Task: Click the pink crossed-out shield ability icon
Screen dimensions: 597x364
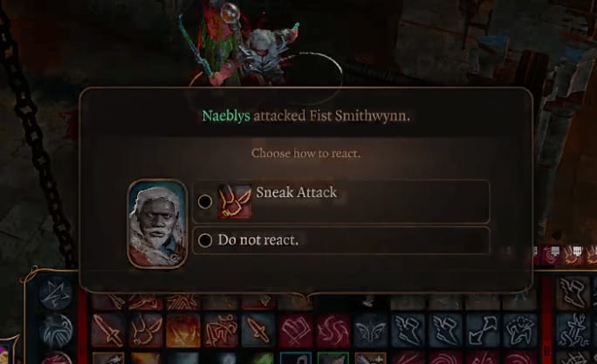Action: pyautogui.click(x=296, y=330)
